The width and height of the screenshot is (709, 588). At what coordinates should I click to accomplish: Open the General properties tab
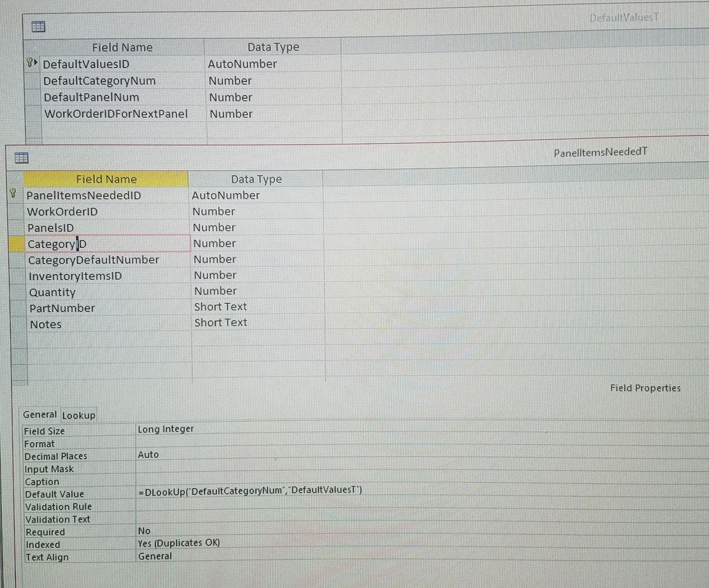[x=40, y=415]
